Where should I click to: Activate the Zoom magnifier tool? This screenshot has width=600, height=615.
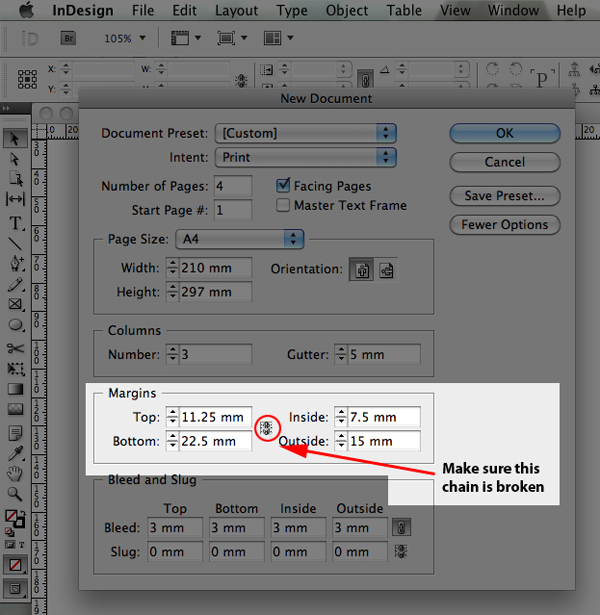click(x=15, y=494)
